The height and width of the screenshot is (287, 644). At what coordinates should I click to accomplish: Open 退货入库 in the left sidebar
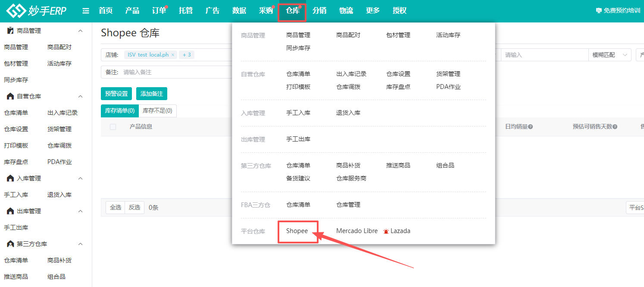pyautogui.click(x=59, y=195)
